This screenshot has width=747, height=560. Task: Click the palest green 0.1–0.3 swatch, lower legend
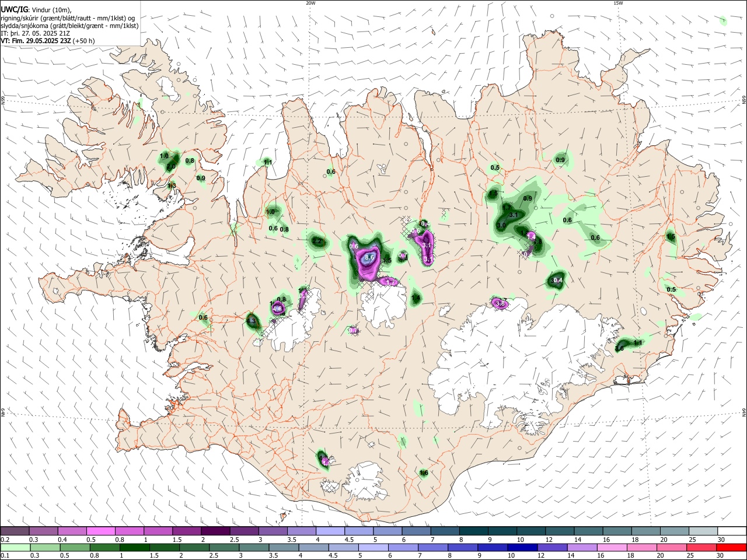tap(15, 547)
